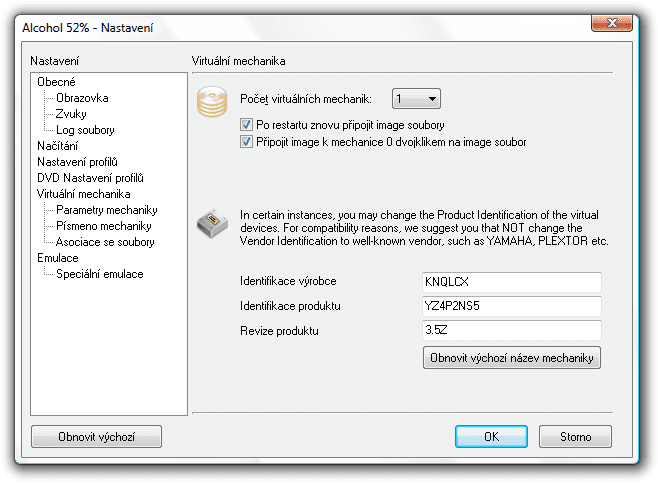Click the 'Obnovit výchozí' button
The image size is (658, 483).
click(96, 437)
